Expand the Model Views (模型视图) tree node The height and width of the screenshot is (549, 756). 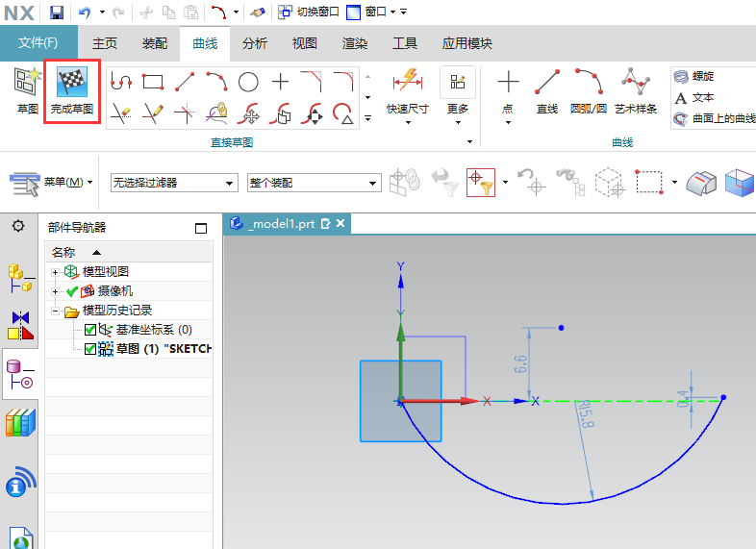click(x=56, y=272)
